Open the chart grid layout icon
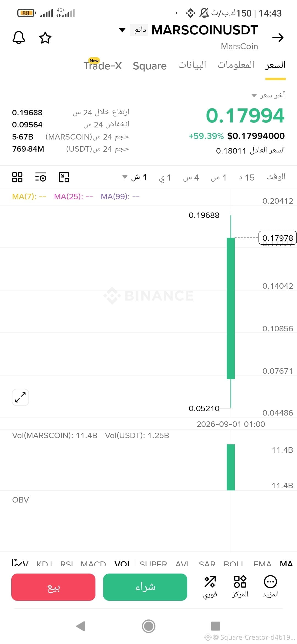The image size is (297, 644). 17,177
